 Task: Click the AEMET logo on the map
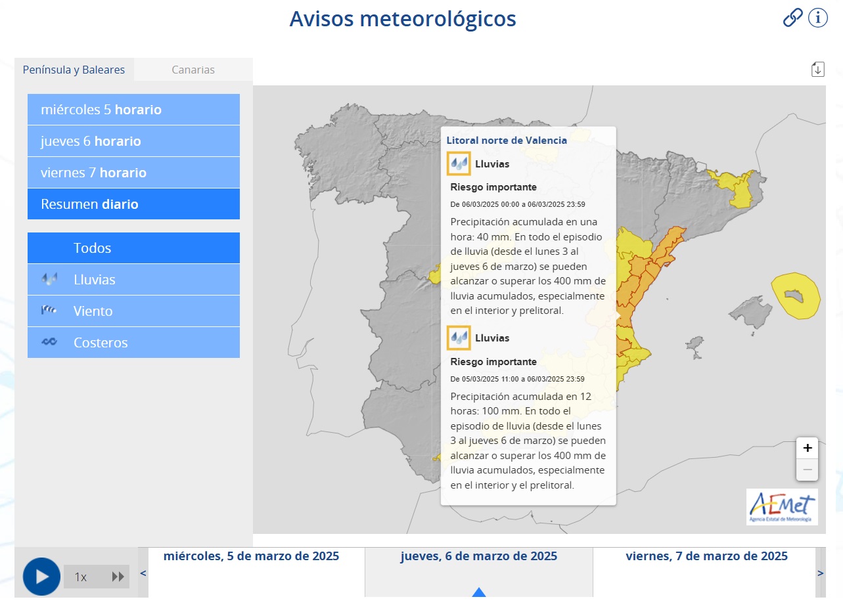click(782, 508)
